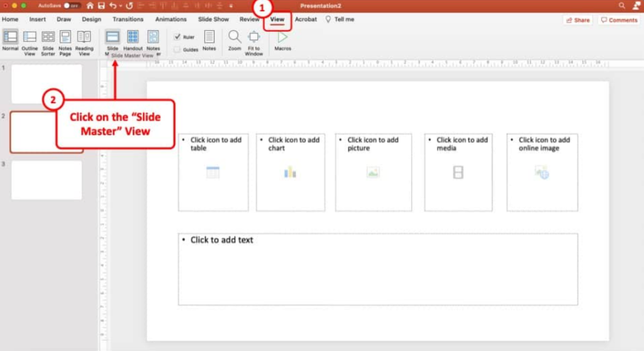This screenshot has width=644, height=351.
Task: Click the Share button
Action: (577, 20)
